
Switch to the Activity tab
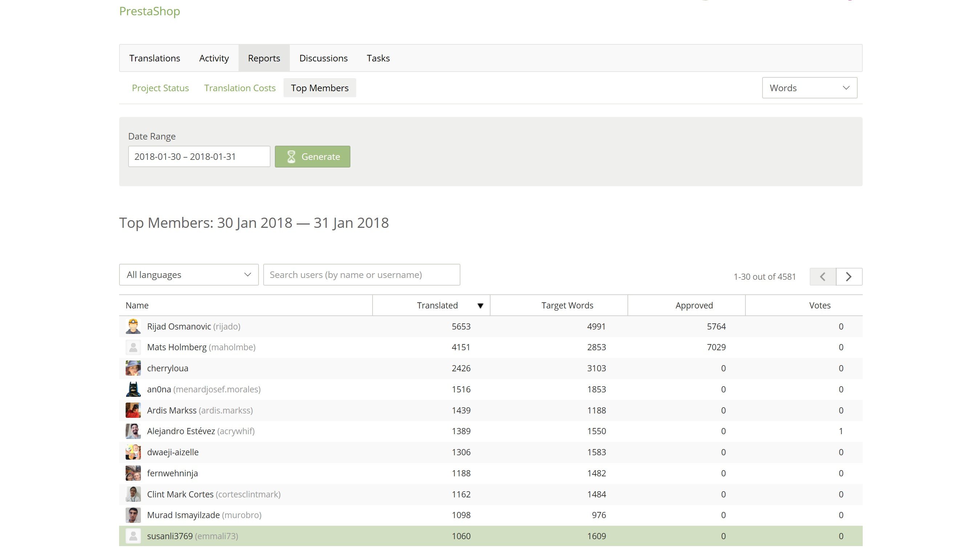(214, 58)
